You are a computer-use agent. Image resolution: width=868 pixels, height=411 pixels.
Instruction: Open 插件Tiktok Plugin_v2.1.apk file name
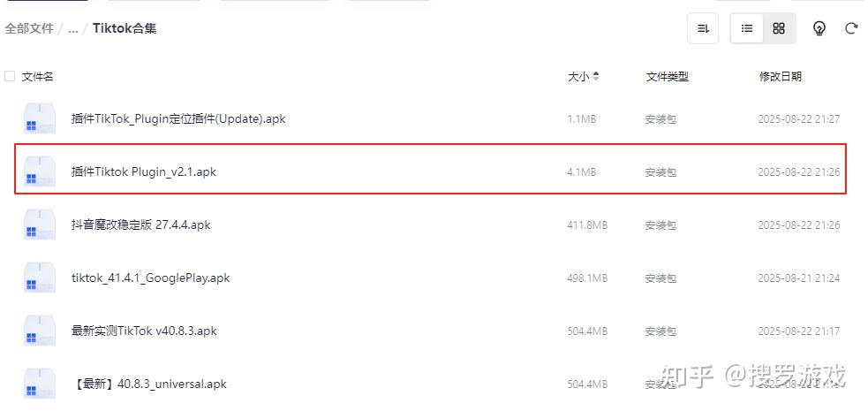[144, 172]
